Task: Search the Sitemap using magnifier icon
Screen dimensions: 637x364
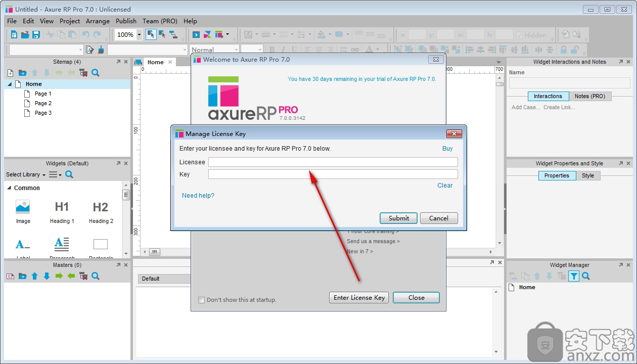Action: point(96,73)
